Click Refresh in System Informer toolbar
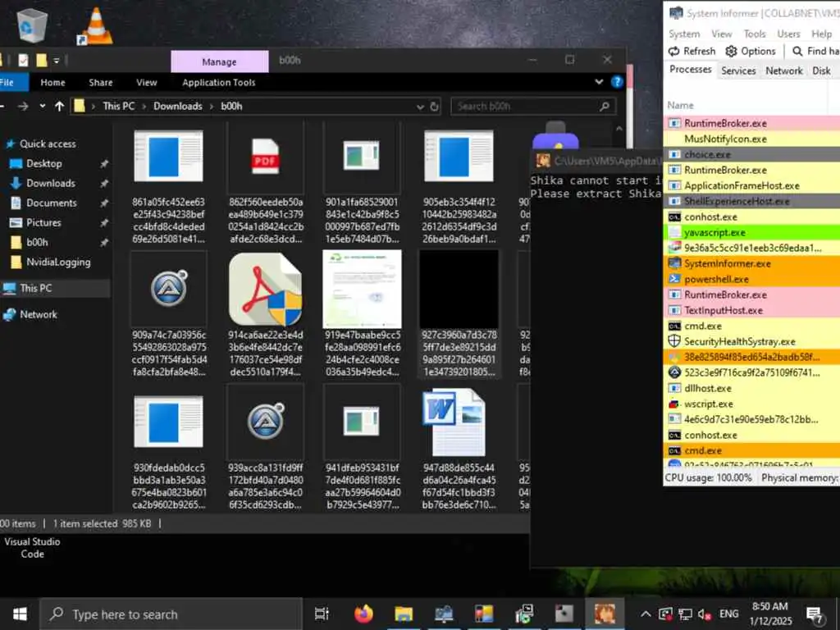This screenshot has width=840, height=630. coord(692,51)
